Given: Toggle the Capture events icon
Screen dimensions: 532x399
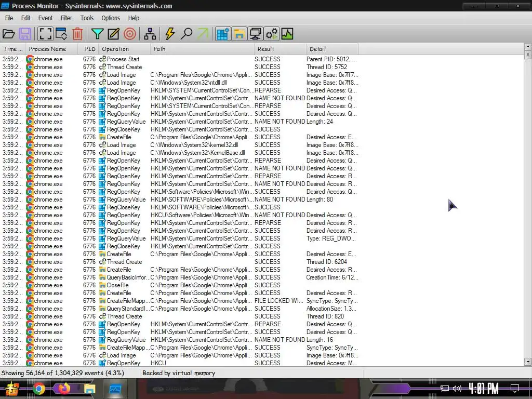Looking at the screenshot, I should pos(45,34).
